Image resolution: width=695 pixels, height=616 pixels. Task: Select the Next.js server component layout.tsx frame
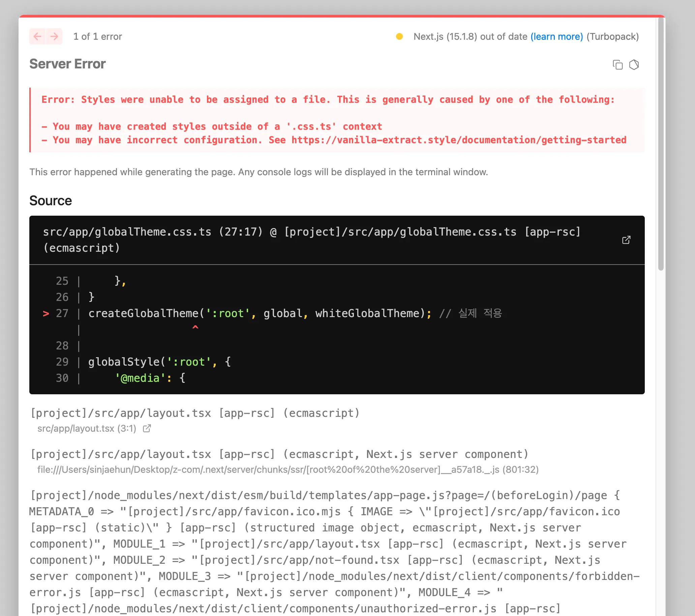[x=279, y=454]
